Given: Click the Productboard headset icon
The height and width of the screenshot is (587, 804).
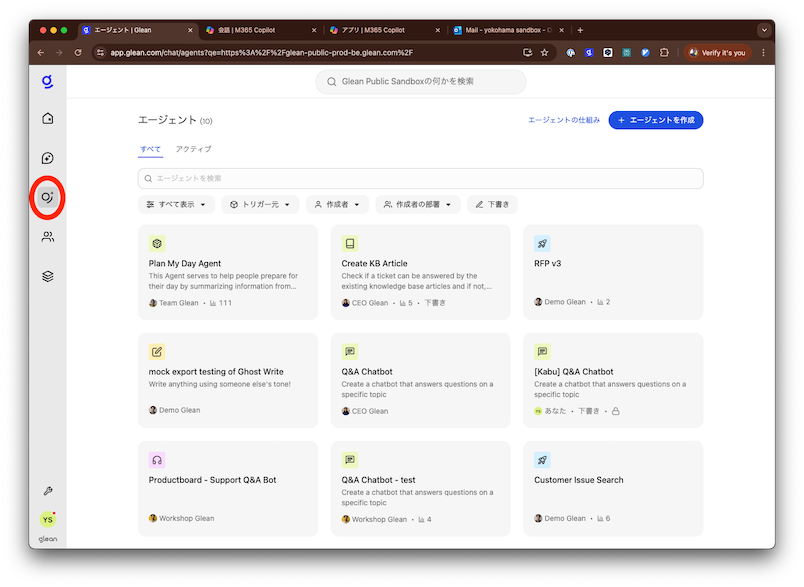Looking at the screenshot, I should click(x=157, y=460).
